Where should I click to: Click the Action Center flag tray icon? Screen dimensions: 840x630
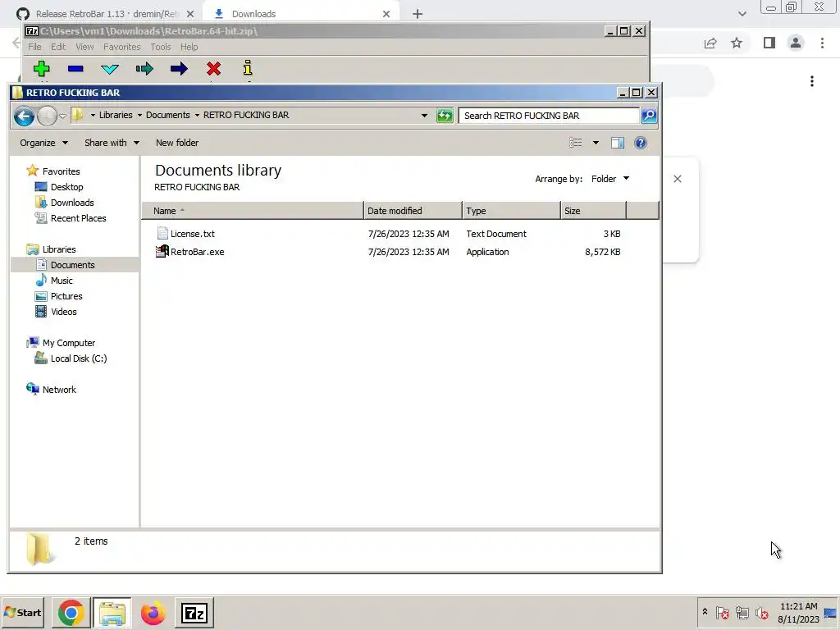point(722,612)
